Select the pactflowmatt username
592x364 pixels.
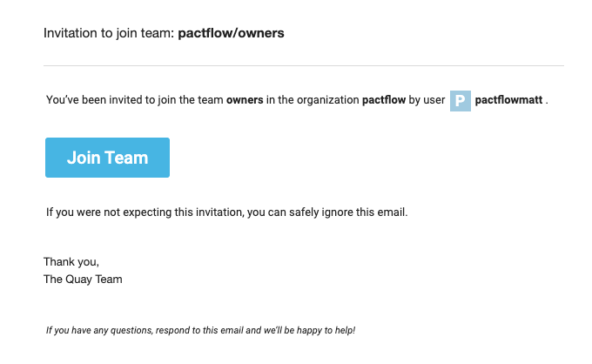click(509, 100)
